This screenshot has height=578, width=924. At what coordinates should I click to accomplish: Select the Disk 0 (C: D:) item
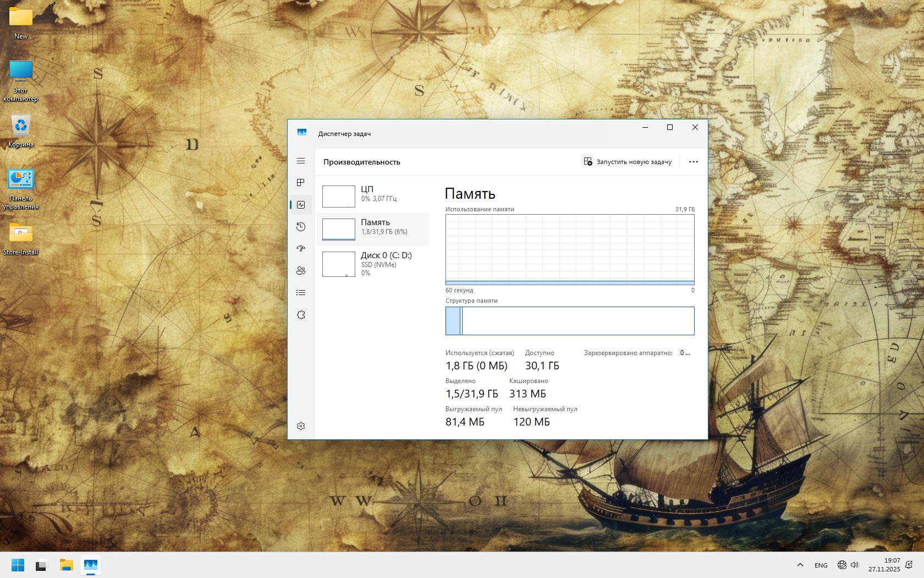(x=373, y=264)
